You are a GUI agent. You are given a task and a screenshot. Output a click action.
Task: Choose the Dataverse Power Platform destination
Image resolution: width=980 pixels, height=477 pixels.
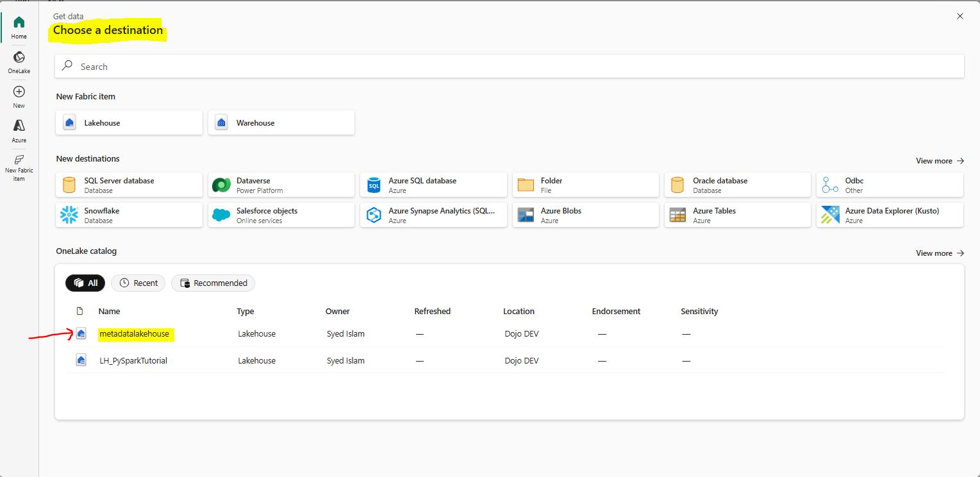281,185
